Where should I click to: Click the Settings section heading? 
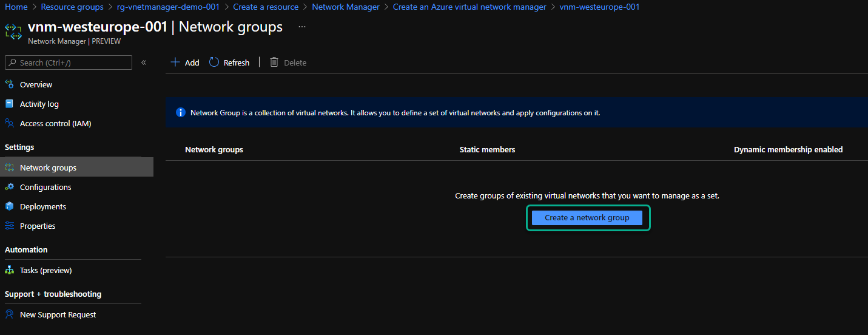pos(19,147)
